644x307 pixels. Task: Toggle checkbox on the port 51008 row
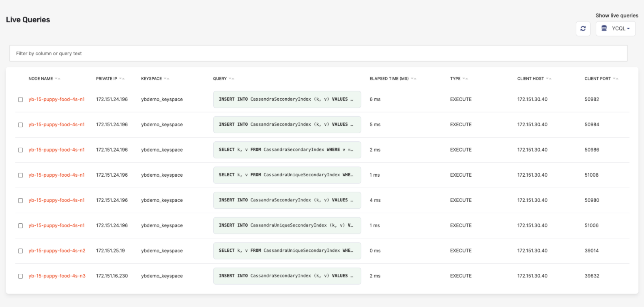pyautogui.click(x=20, y=175)
